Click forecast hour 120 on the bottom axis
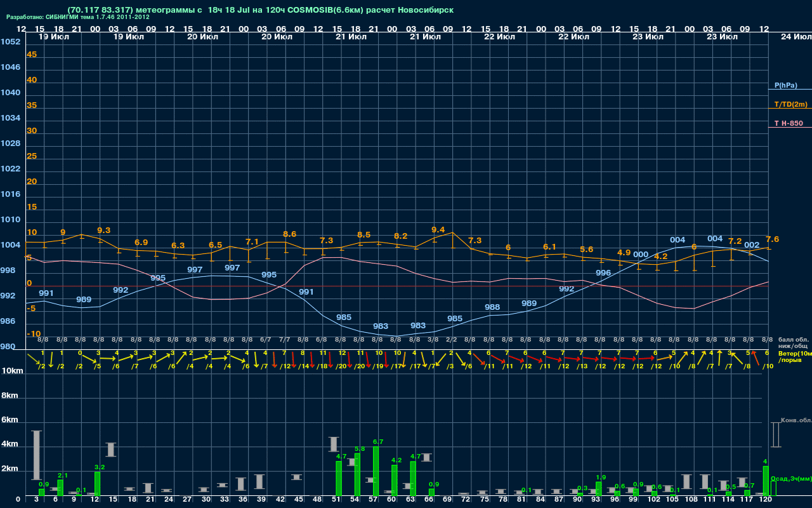Viewport: 812px width, 508px height. (765, 500)
